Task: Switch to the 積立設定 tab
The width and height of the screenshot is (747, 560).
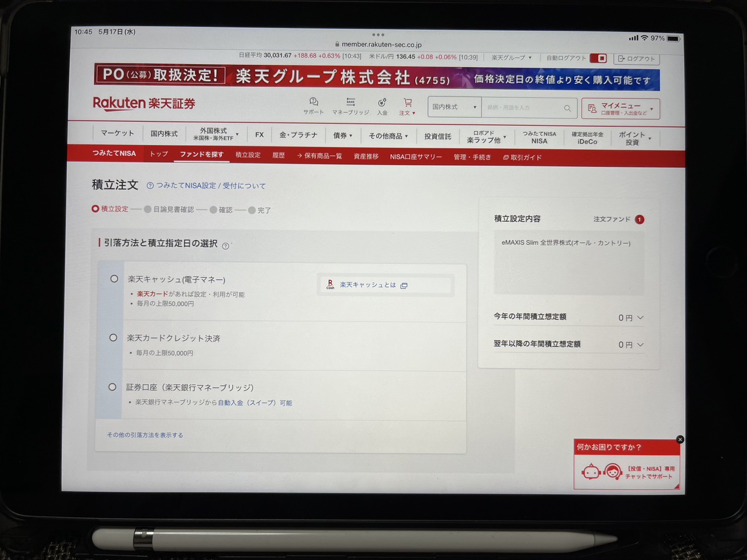Action: (x=248, y=155)
